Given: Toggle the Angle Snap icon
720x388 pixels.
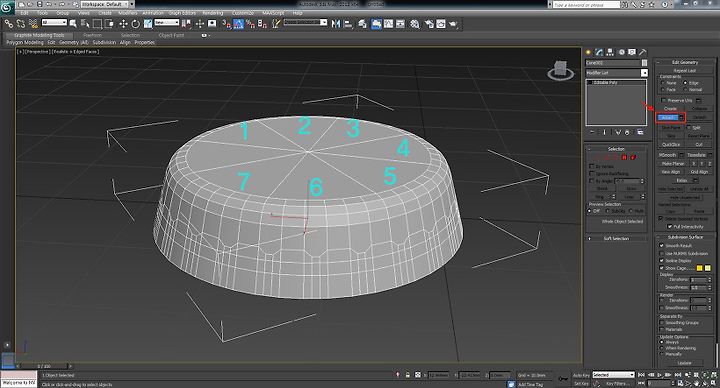Looking at the screenshot, I should [238, 23].
